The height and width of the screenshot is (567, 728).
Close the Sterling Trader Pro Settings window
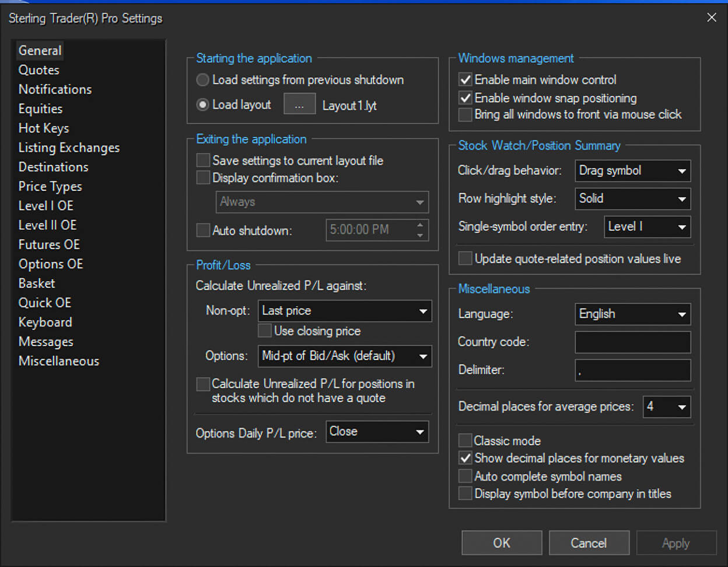coord(712,17)
